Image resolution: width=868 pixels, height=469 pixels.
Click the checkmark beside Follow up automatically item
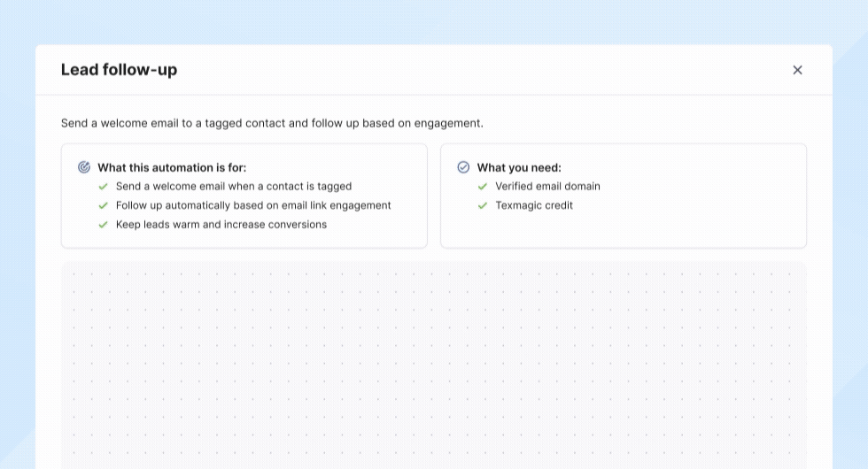[103, 205]
